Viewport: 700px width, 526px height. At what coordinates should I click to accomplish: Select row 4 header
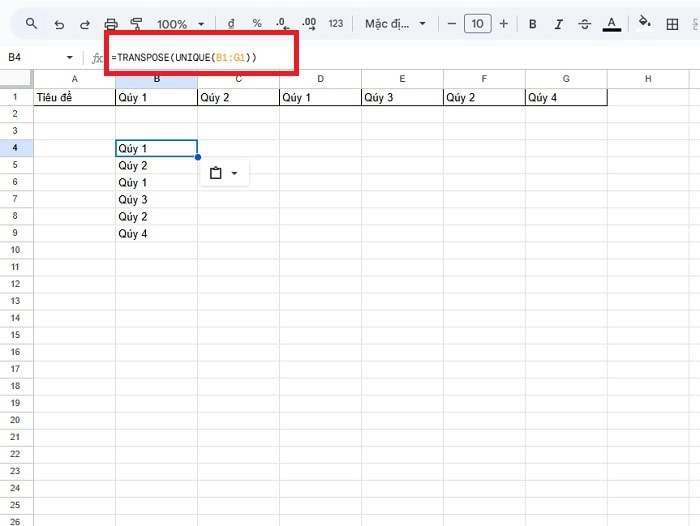click(x=16, y=148)
